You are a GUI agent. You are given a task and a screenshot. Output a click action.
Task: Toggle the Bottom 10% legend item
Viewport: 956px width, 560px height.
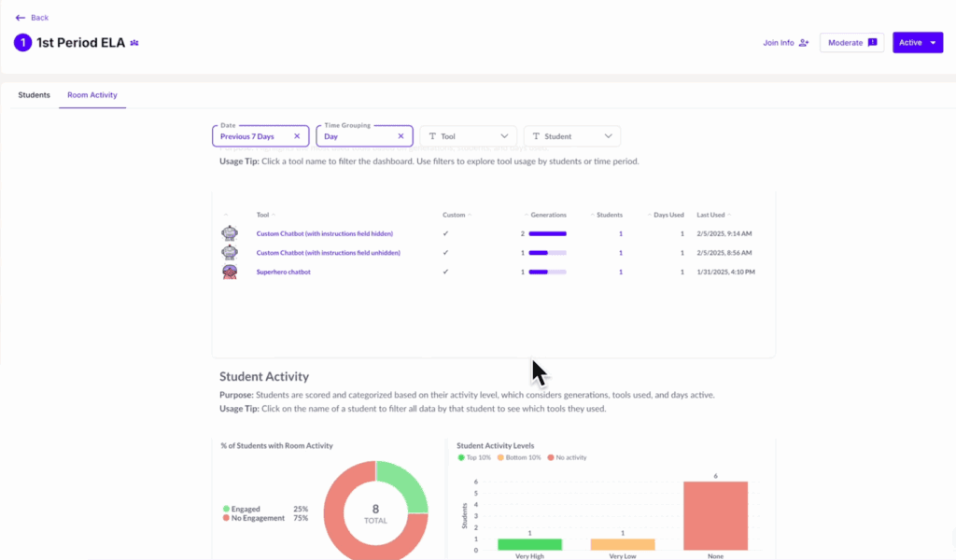coord(520,457)
